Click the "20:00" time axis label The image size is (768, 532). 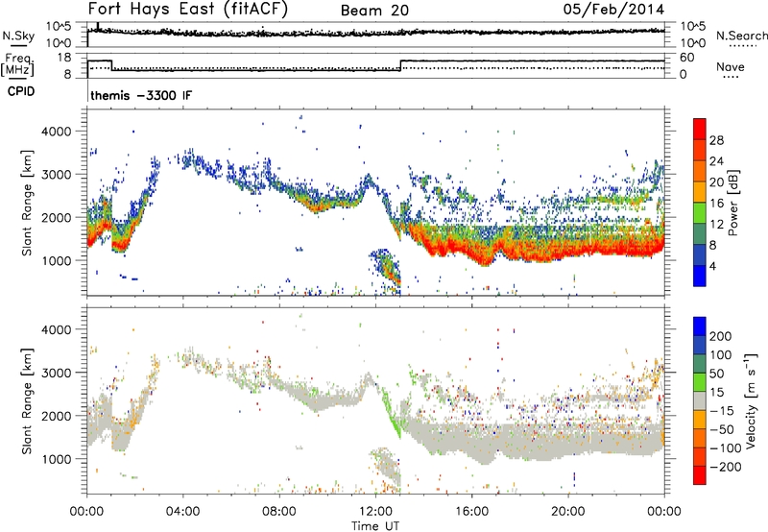(567, 512)
